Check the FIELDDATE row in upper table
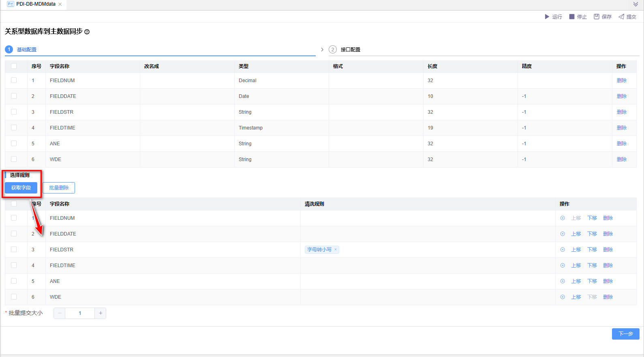The height and width of the screenshot is (357, 644). pos(14,96)
